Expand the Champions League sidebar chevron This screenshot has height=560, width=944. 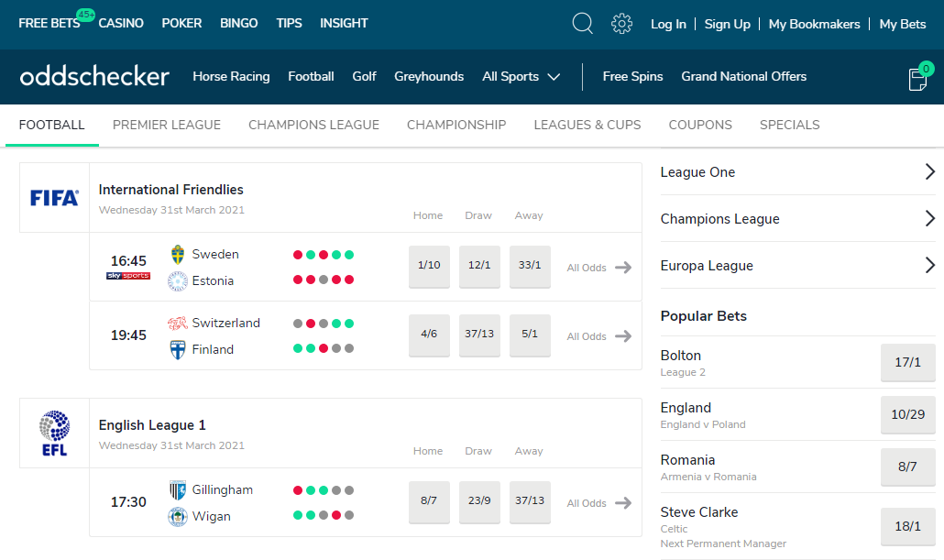click(929, 219)
